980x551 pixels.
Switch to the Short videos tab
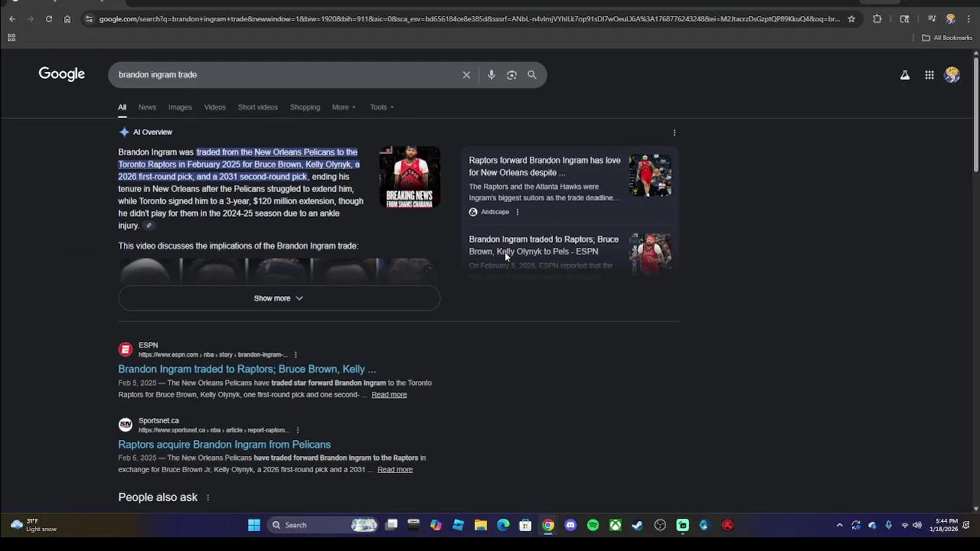258,107
